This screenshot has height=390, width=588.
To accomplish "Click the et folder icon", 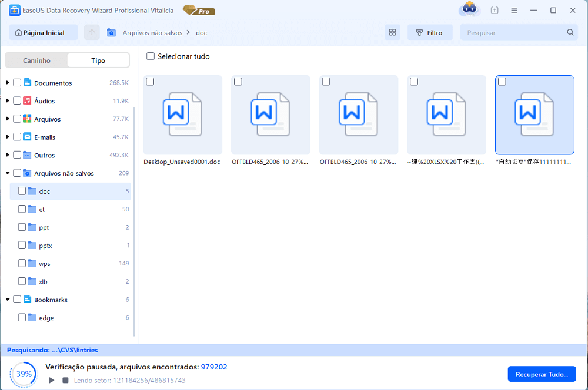I will (x=32, y=209).
